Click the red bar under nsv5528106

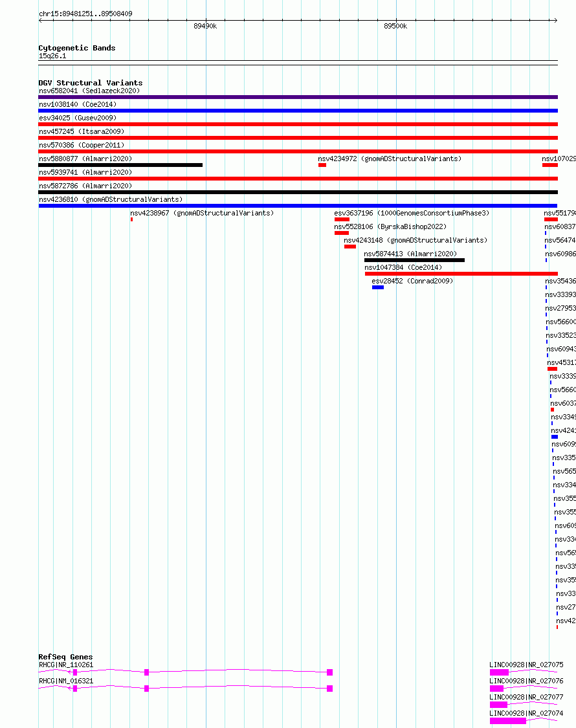click(x=342, y=232)
